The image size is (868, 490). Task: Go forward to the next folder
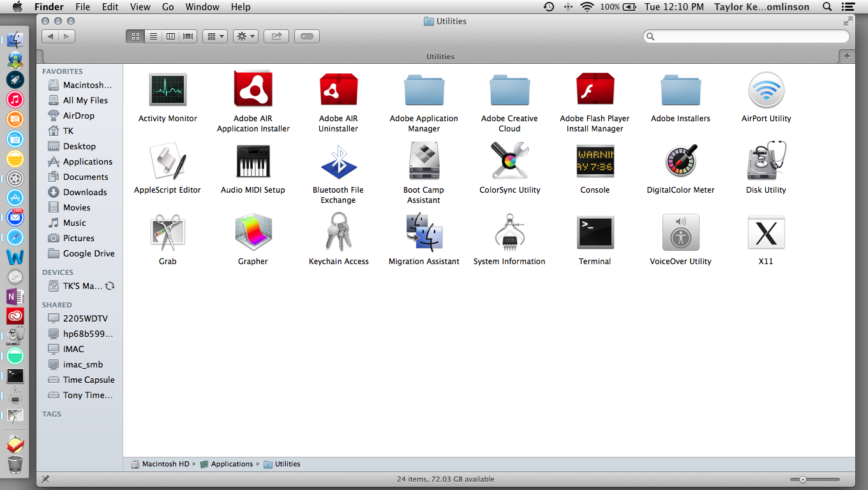pos(67,36)
